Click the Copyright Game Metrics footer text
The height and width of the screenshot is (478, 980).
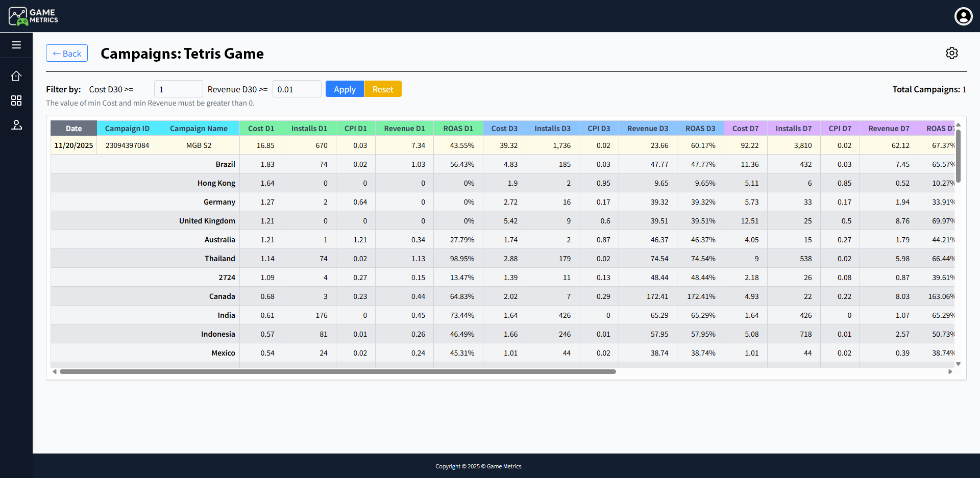click(478, 466)
